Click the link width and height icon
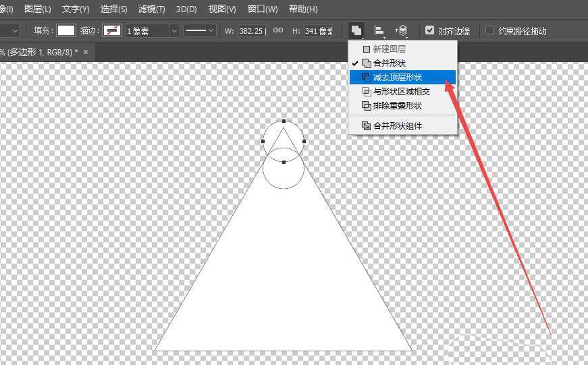This screenshot has width=588, height=365. click(278, 30)
